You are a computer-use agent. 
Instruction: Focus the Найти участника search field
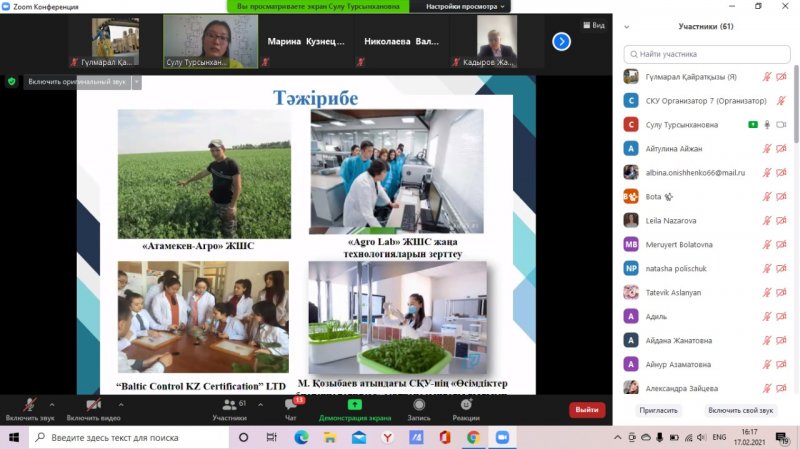click(x=707, y=54)
